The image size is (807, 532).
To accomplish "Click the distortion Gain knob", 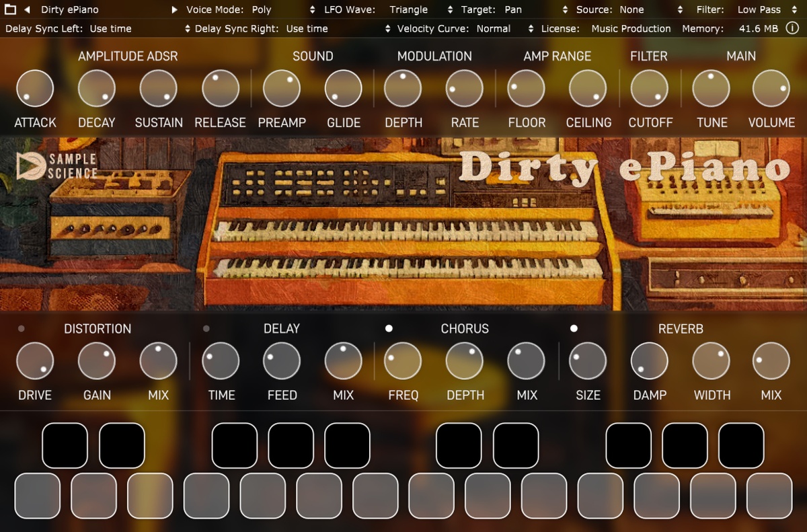I will tap(97, 361).
